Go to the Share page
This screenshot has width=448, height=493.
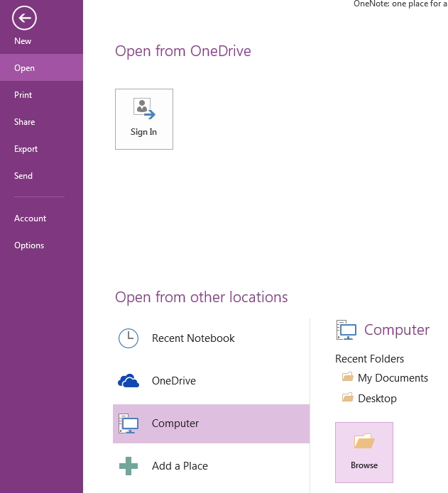(24, 122)
